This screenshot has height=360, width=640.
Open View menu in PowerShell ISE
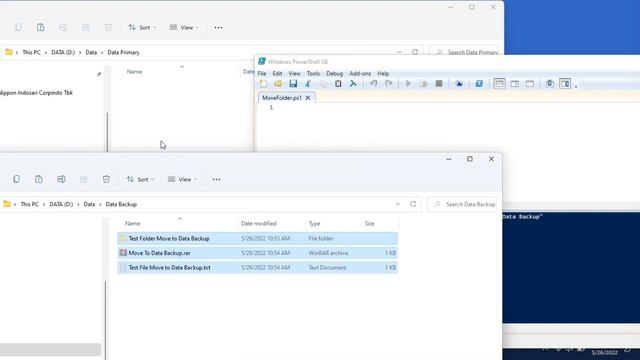[294, 73]
